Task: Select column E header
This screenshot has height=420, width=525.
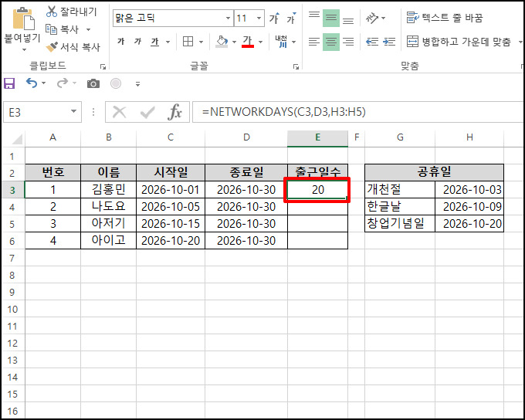Action: point(317,137)
